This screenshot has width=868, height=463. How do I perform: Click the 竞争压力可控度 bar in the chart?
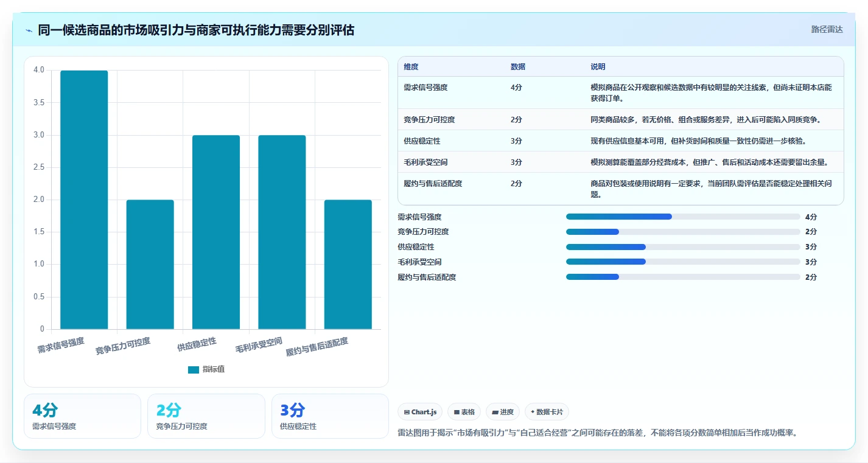click(x=150, y=265)
